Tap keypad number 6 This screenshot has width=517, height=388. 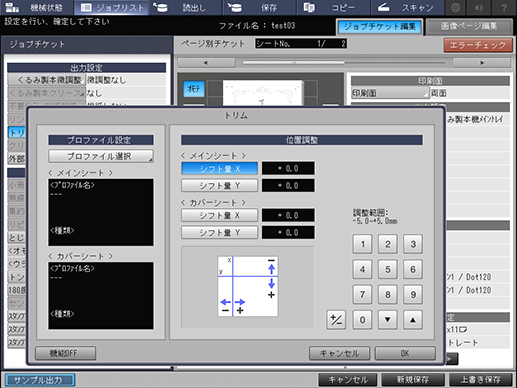[413, 269]
